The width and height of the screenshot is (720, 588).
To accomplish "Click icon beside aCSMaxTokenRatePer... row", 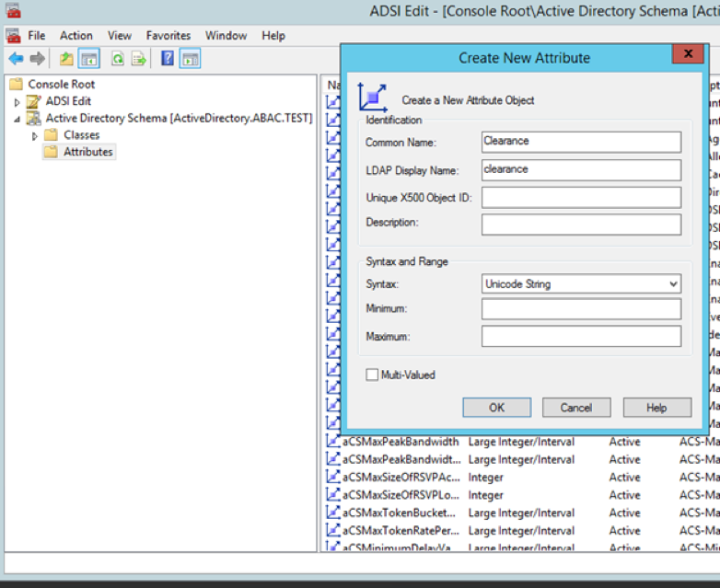I will tap(332, 530).
